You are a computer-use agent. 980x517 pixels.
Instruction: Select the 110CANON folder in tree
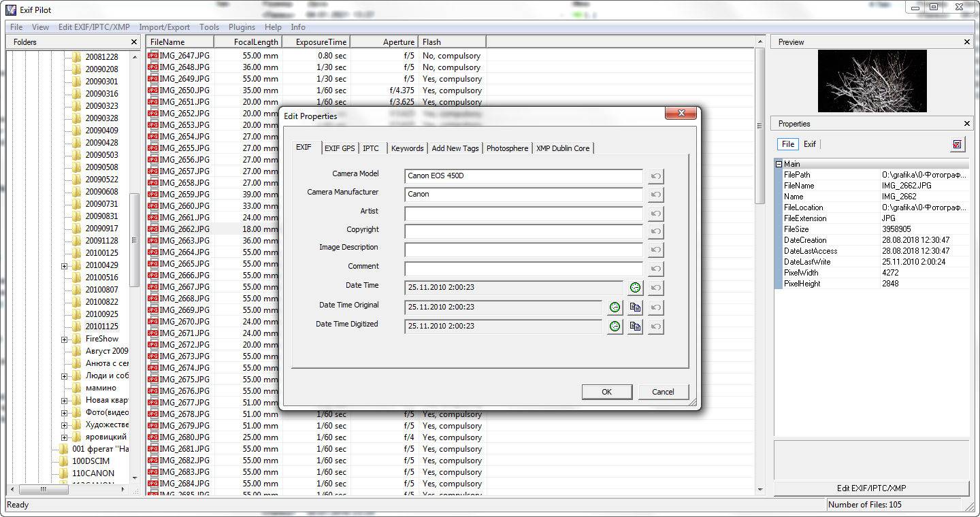tap(93, 473)
